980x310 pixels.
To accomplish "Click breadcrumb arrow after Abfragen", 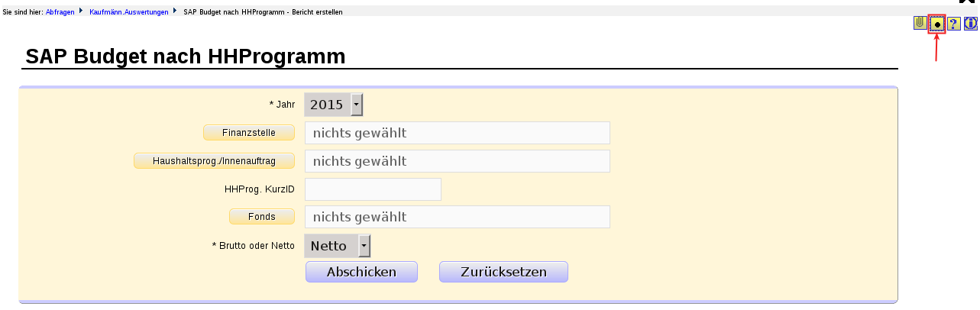I will [81, 11].
